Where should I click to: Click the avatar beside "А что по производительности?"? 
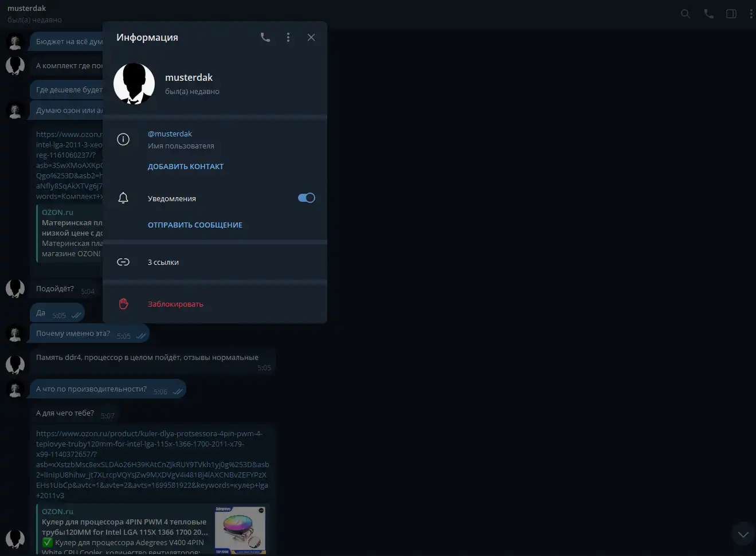(15, 389)
